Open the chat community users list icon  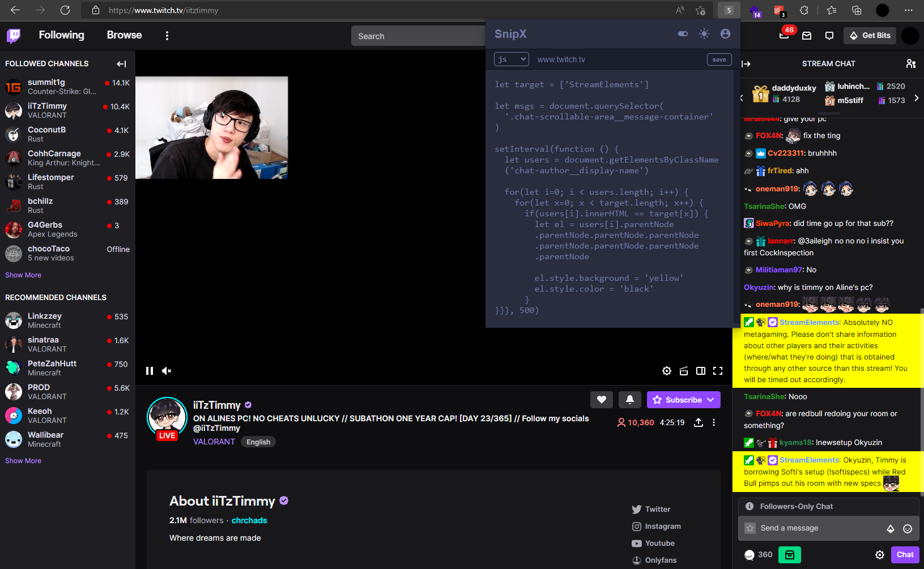911,64
